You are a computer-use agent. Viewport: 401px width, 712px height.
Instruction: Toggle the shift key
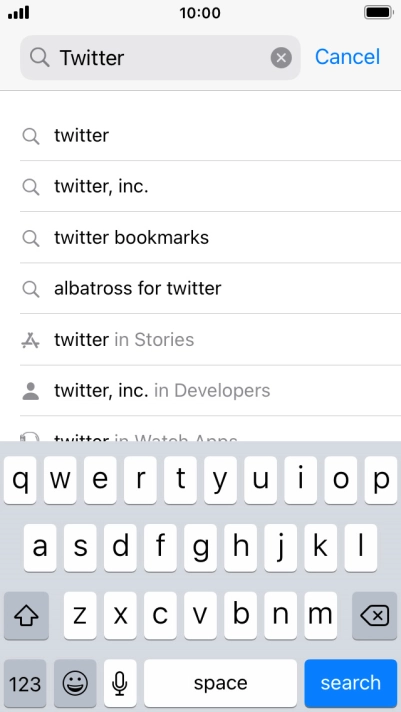pyautogui.click(x=26, y=616)
